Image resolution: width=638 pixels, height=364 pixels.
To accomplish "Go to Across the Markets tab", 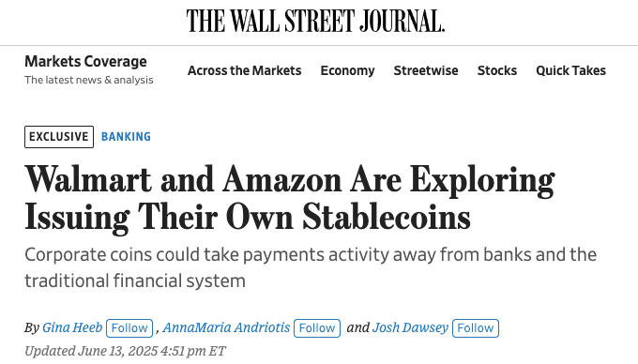I will coord(244,70).
